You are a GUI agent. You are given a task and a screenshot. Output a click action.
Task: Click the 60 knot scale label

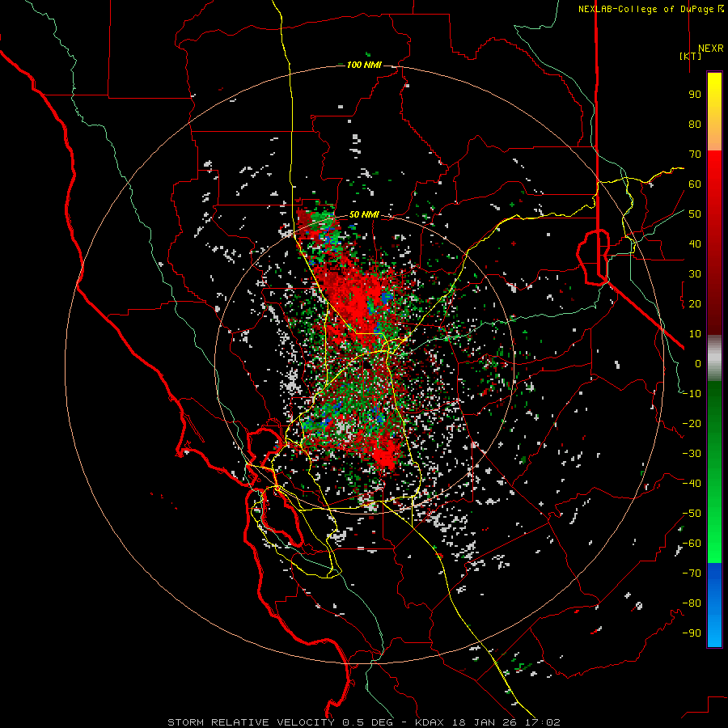click(x=695, y=184)
